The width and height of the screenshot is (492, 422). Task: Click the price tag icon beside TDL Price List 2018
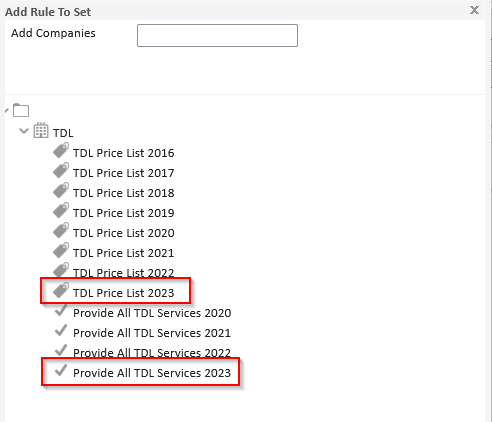click(x=61, y=190)
